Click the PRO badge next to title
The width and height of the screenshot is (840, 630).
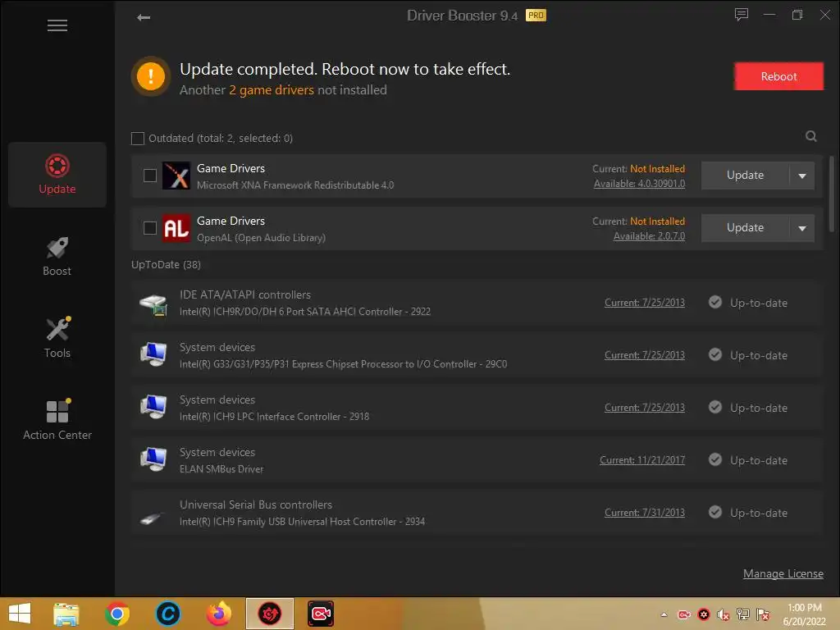[536, 16]
